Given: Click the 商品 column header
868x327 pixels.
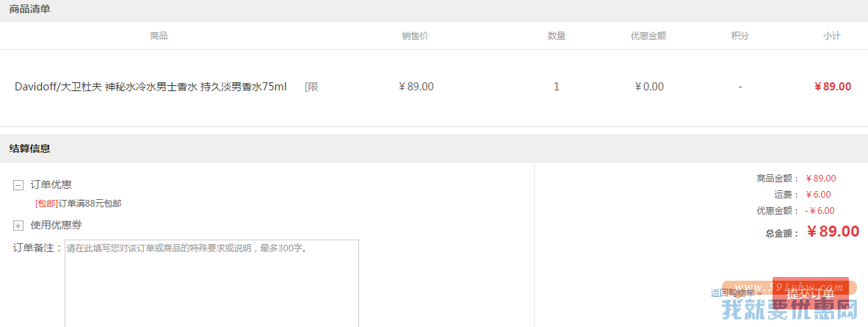Looking at the screenshot, I should click(159, 36).
